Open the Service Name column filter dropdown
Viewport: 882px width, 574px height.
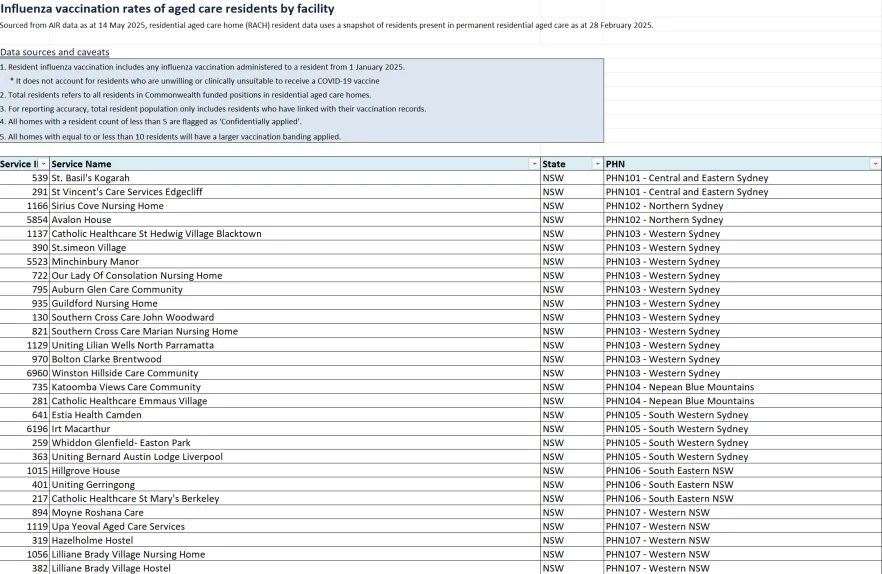[534, 164]
